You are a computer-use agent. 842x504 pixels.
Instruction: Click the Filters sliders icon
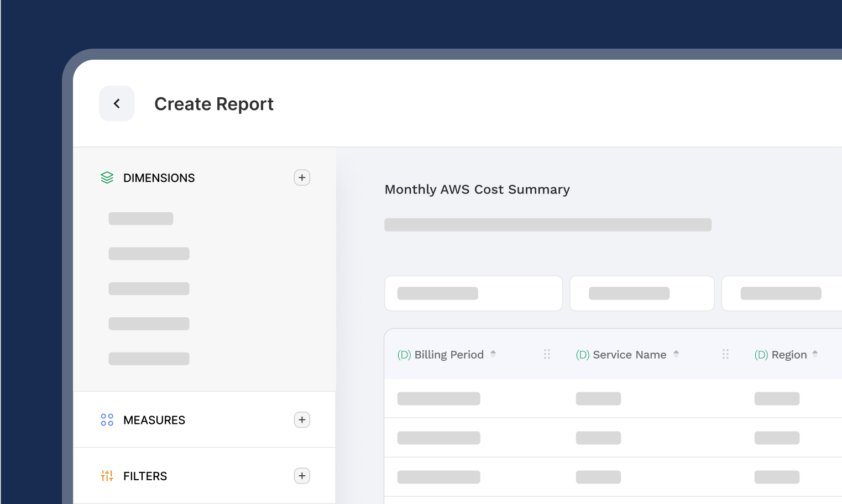pyautogui.click(x=107, y=476)
